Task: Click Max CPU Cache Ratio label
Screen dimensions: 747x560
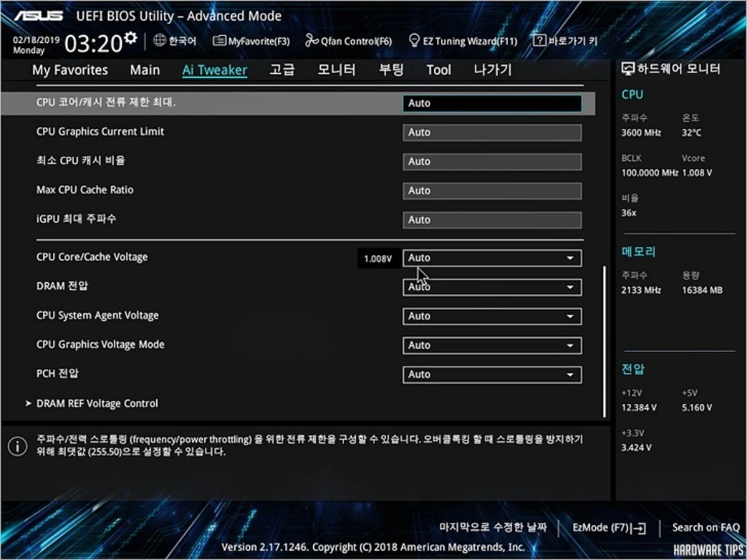Action: [85, 190]
